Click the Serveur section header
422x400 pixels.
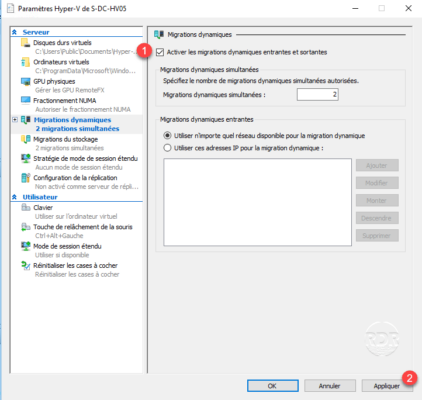[x=36, y=32]
